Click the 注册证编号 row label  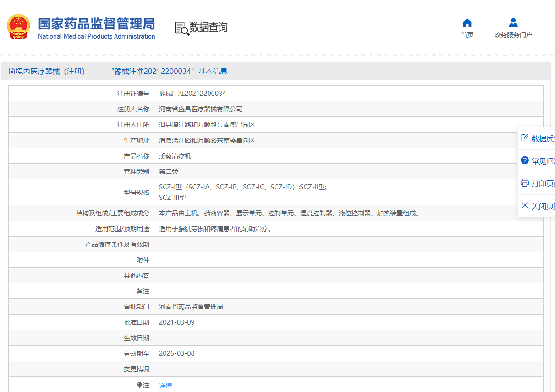133,94
